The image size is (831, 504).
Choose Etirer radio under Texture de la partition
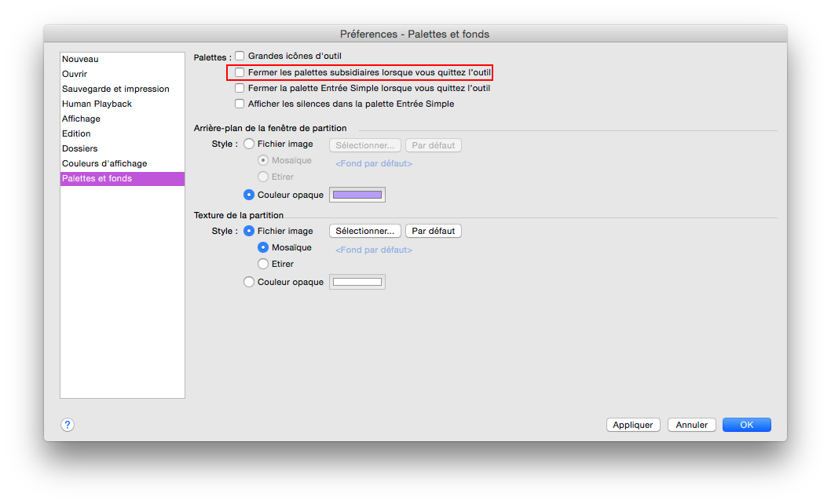[x=263, y=264]
